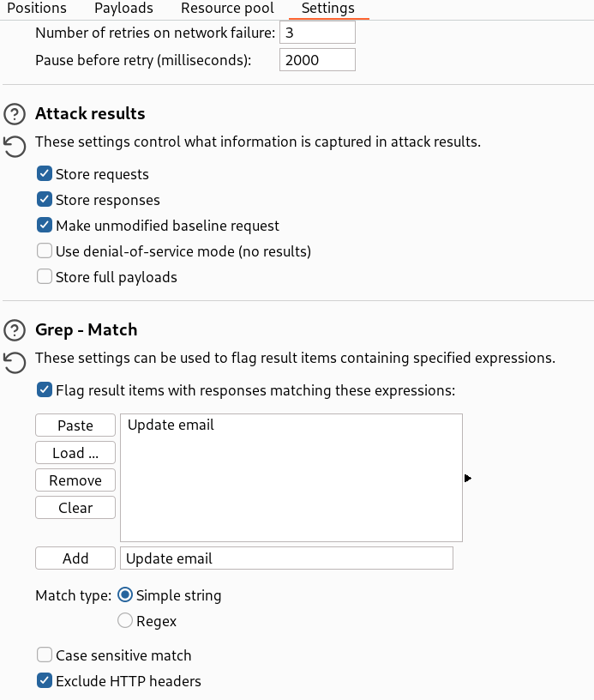Reset Attack results settings to defaults
The height and width of the screenshot is (700, 594).
coord(15,146)
